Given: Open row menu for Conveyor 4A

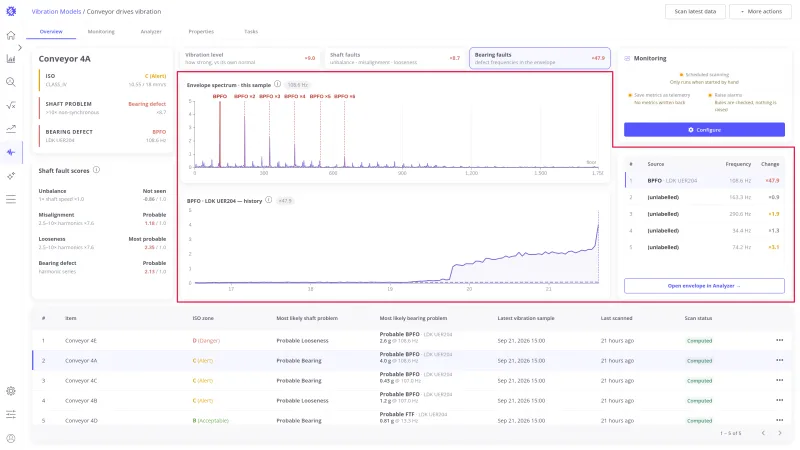Looking at the screenshot, I should click(779, 360).
